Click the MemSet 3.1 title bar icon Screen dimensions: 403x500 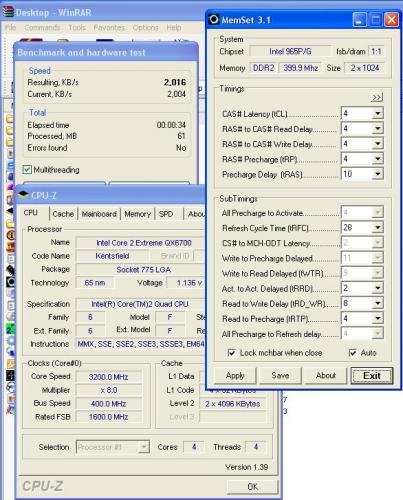click(214, 20)
